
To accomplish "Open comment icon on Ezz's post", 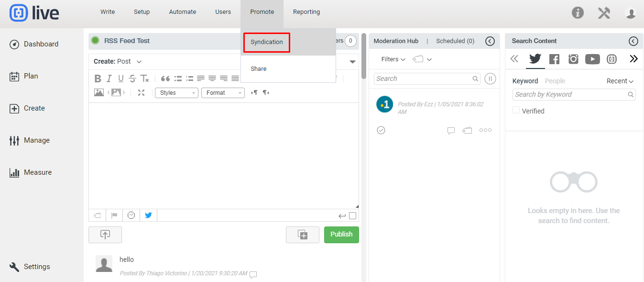I will [451, 130].
